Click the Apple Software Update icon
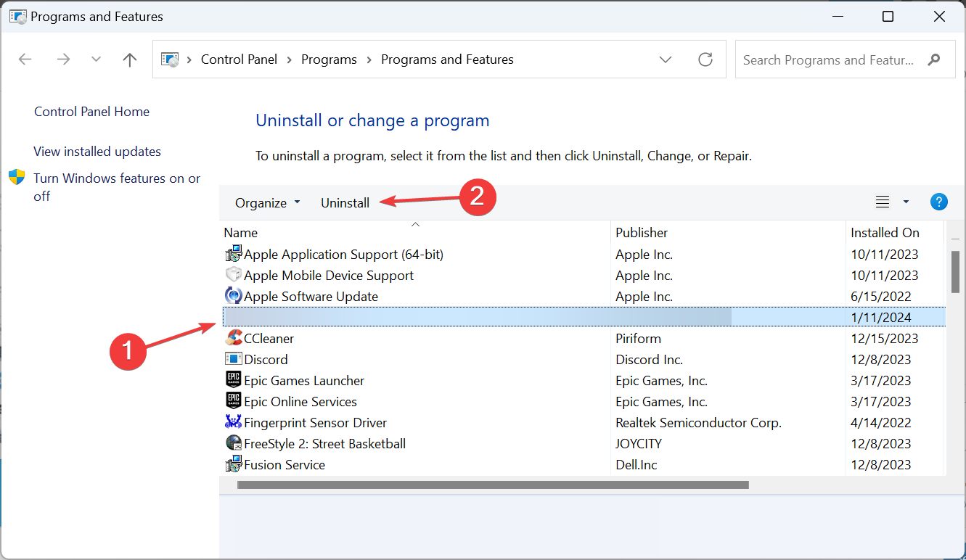Viewport: 966px width, 560px height. pos(234,295)
